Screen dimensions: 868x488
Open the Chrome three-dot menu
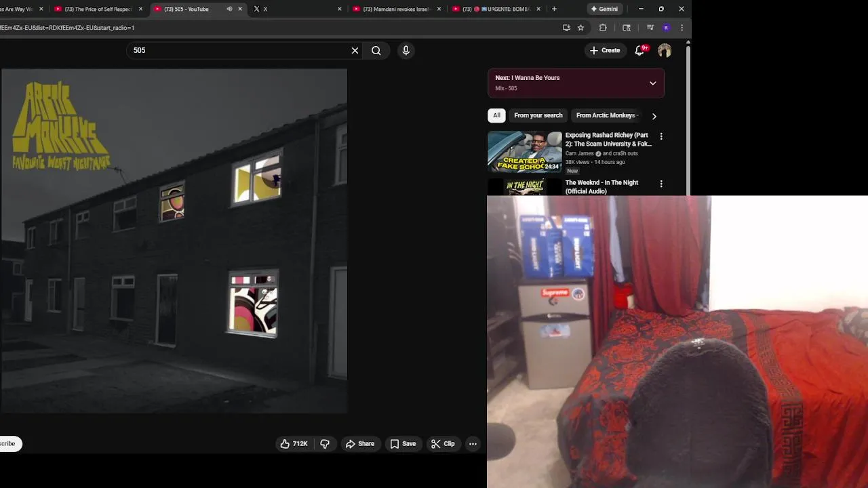pyautogui.click(x=682, y=28)
